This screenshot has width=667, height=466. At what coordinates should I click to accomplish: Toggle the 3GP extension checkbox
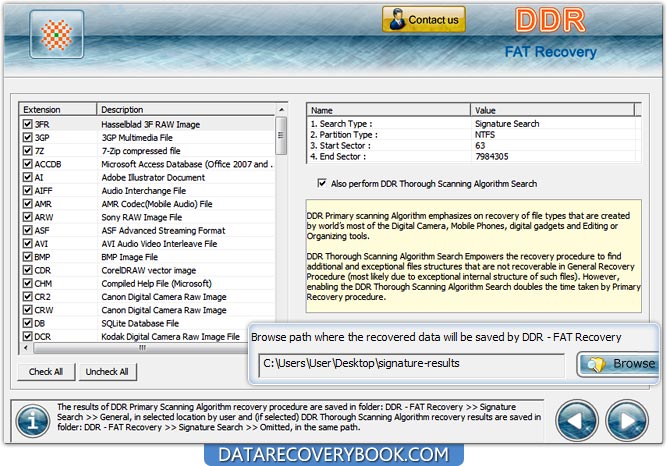pos(27,137)
